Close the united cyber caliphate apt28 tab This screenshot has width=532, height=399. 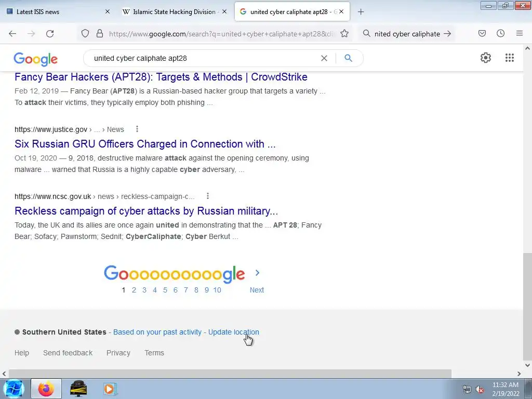coord(341,12)
